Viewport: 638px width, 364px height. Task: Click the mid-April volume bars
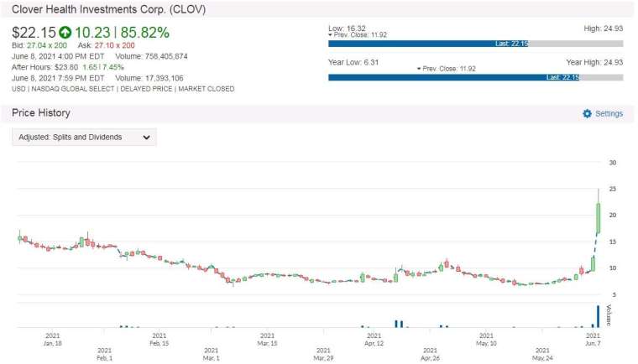tap(399, 324)
